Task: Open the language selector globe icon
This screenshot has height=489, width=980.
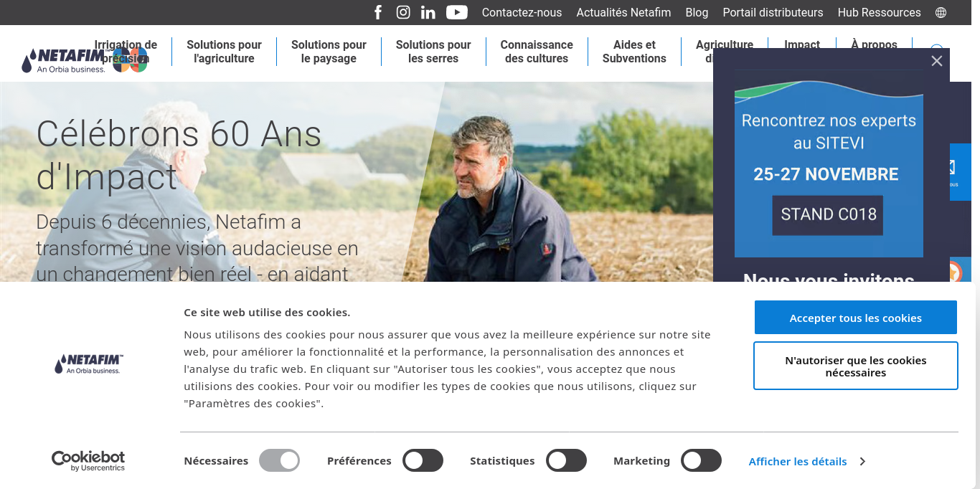Action: click(x=940, y=12)
